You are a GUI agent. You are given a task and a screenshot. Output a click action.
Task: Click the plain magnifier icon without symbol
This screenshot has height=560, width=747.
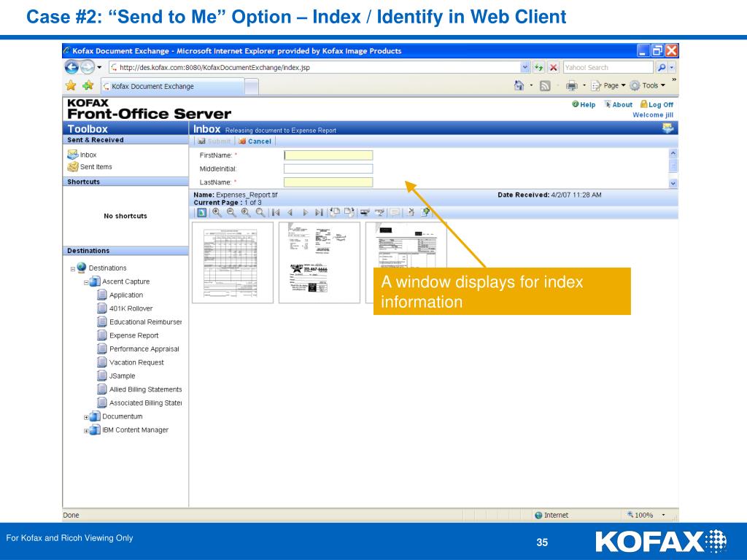click(260, 212)
